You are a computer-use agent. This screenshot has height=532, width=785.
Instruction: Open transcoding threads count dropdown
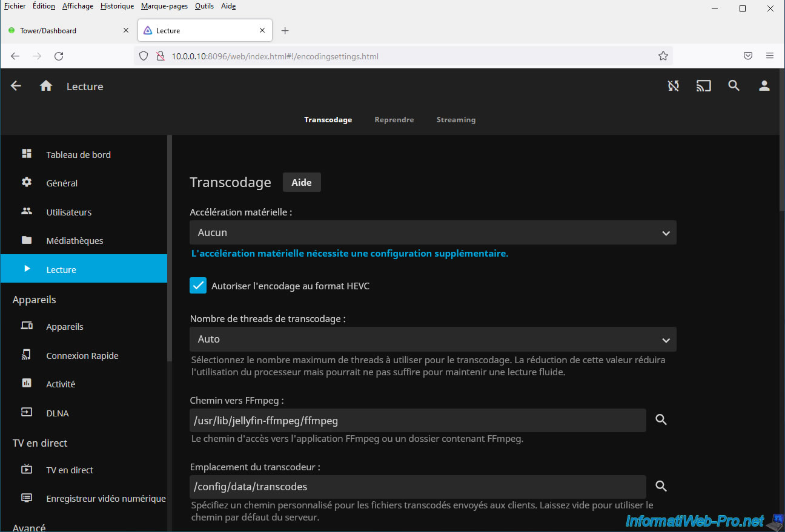[x=432, y=339]
